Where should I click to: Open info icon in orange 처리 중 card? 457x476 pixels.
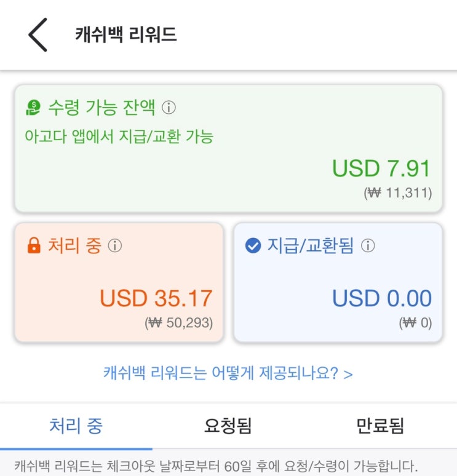pyautogui.click(x=115, y=246)
